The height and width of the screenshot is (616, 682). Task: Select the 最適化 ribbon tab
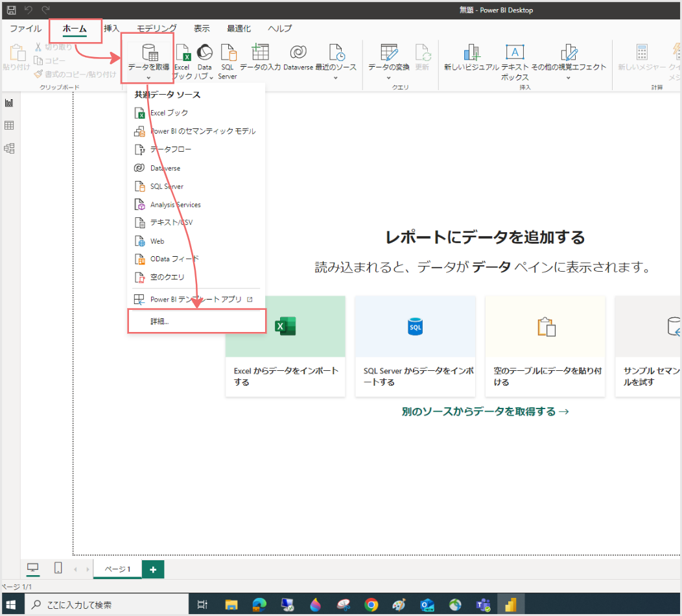coord(239,29)
